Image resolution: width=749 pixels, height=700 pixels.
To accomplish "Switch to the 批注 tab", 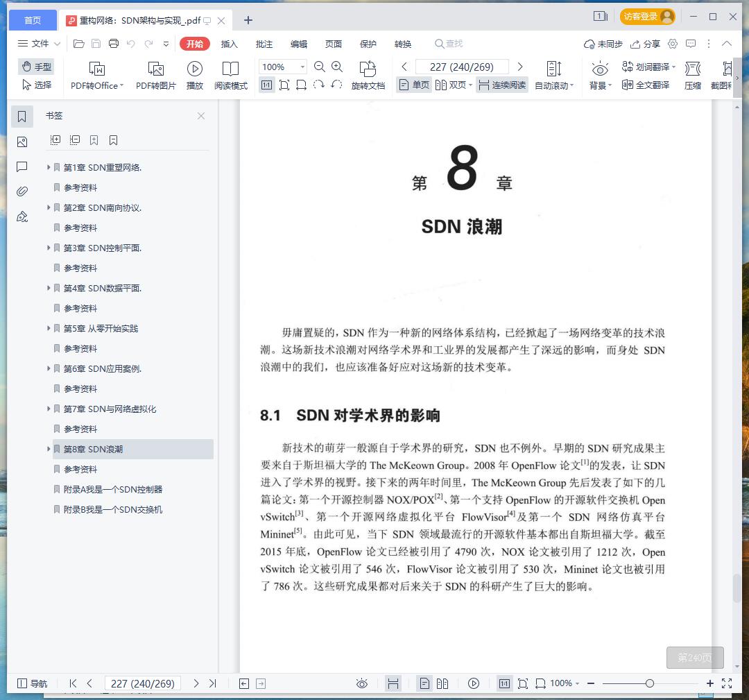I will click(264, 44).
